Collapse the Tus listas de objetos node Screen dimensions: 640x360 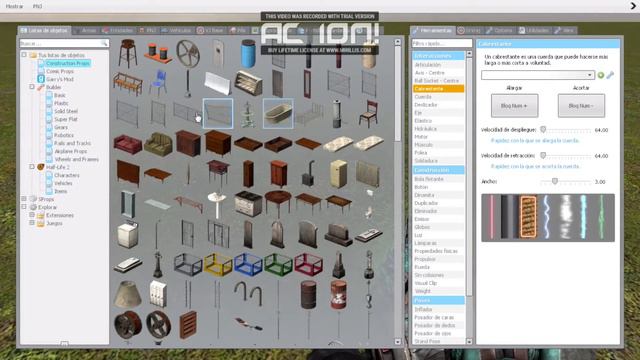[x=24, y=55]
